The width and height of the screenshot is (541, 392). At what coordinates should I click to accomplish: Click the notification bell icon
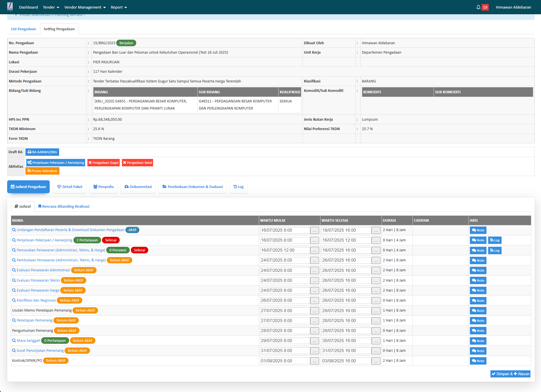(478, 7)
